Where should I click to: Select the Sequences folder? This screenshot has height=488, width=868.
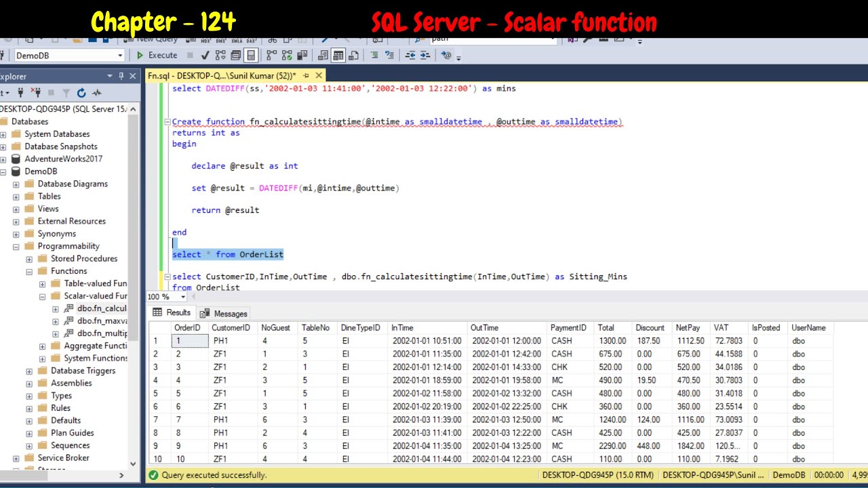pos(71,445)
